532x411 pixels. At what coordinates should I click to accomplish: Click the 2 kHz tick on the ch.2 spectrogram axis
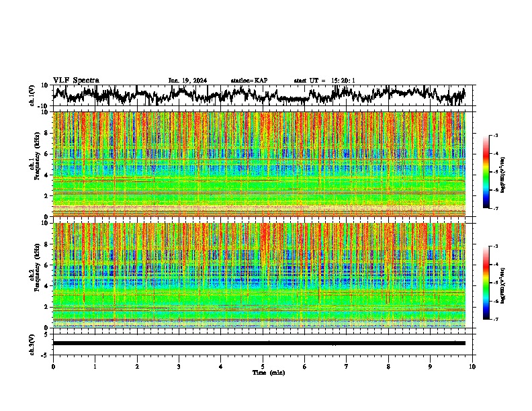pyautogui.click(x=46, y=307)
